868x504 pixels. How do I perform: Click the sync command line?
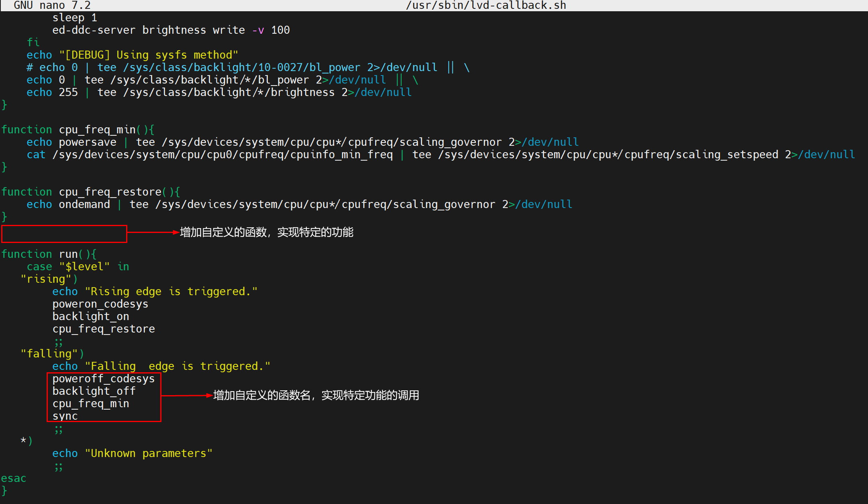pyautogui.click(x=65, y=416)
